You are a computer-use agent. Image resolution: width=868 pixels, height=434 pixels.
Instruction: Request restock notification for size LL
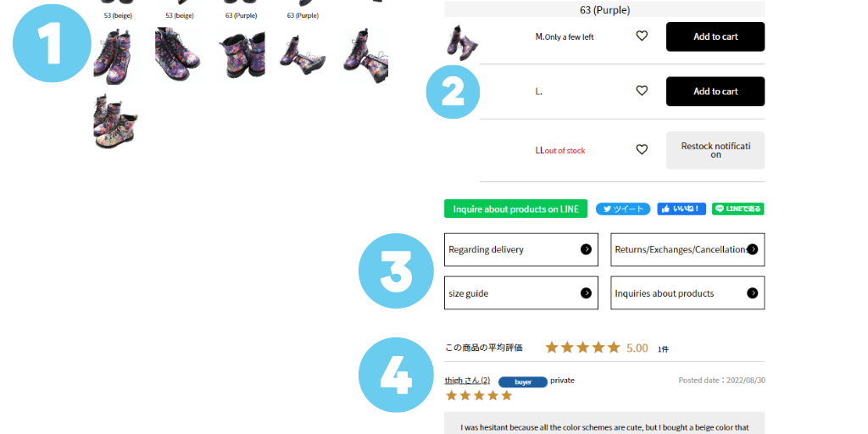tap(715, 150)
